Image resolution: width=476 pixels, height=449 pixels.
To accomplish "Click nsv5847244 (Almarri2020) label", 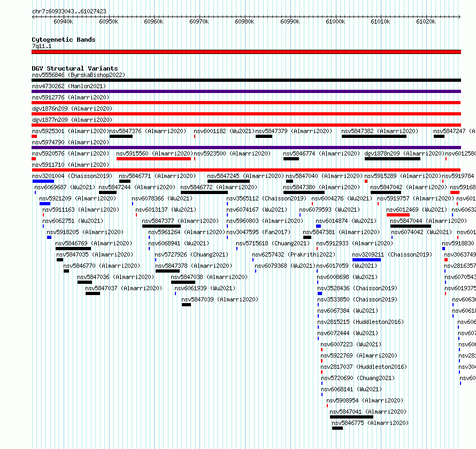I will click(x=137, y=187).
